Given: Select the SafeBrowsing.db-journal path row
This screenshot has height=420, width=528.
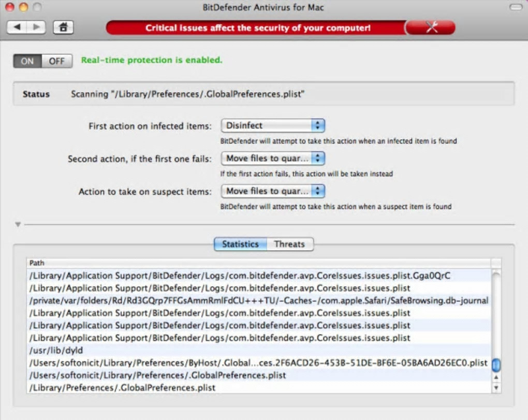Looking at the screenshot, I should coord(259,300).
